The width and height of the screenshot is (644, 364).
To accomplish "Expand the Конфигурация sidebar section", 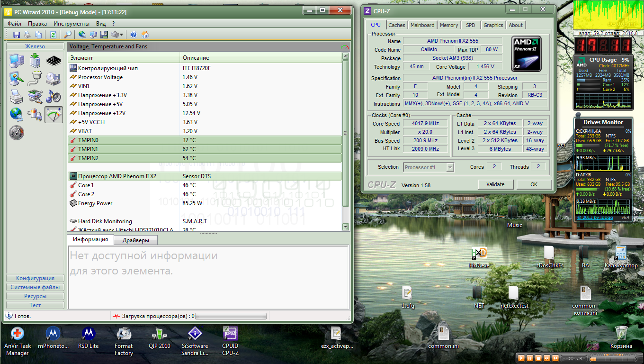I will [x=35, y=278].
